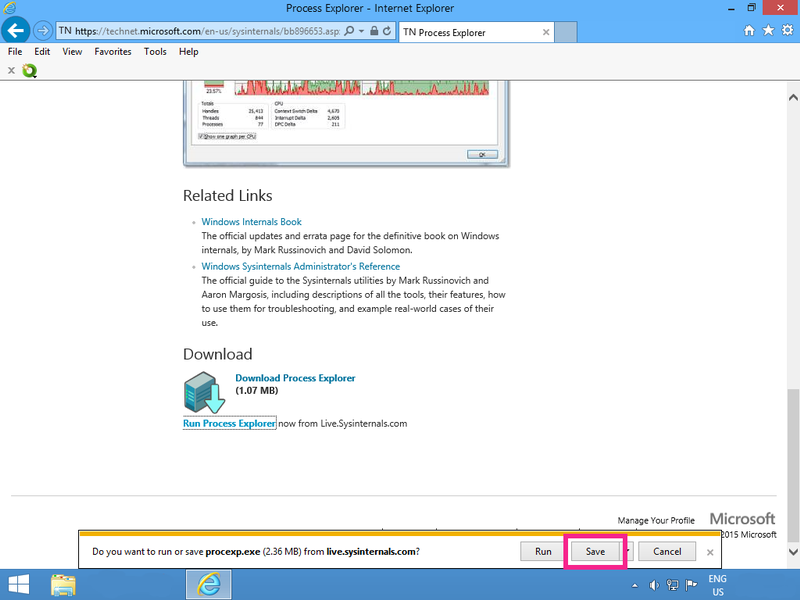Click the volume speaker tray icon

(x=654, y=585)
